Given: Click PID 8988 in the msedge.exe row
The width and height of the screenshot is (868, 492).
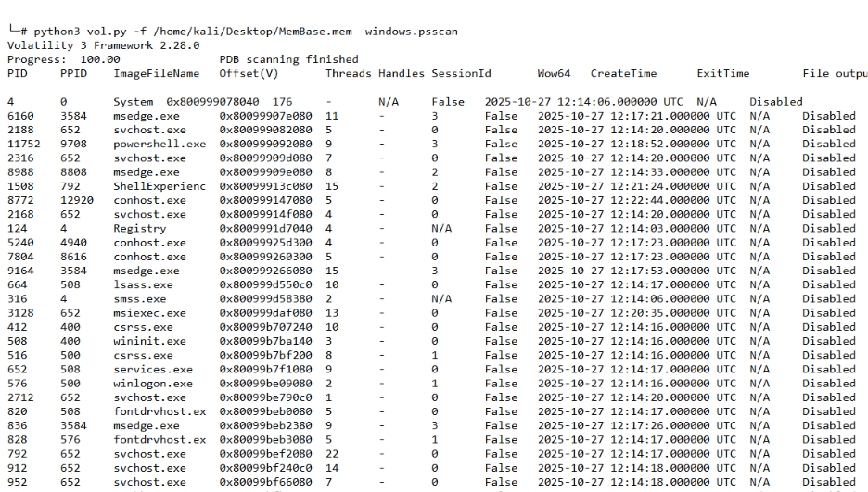Looking at the screenshot, I should point(20,172).
